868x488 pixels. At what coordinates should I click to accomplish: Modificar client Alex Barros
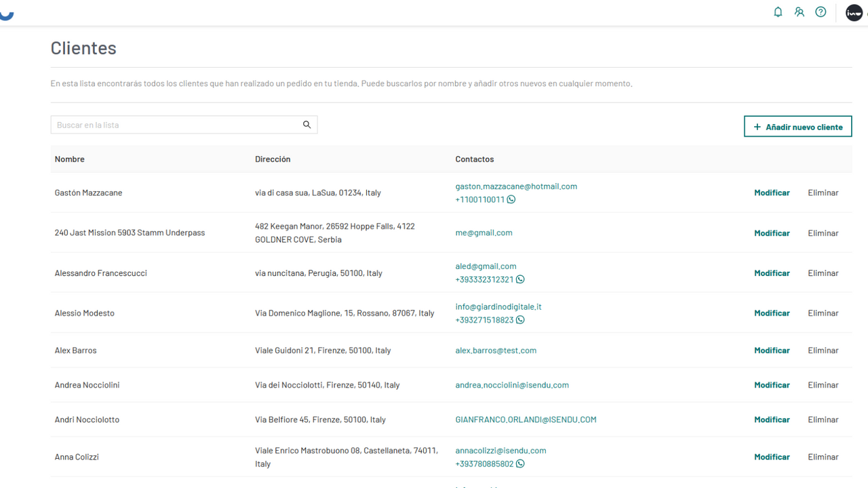772,350
